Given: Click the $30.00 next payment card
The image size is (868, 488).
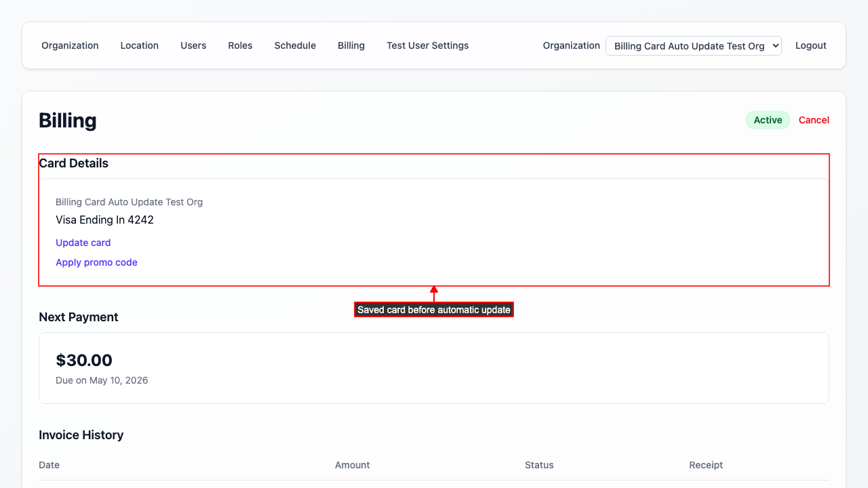Looking at the screenshot, I should (x=434, y=368).
